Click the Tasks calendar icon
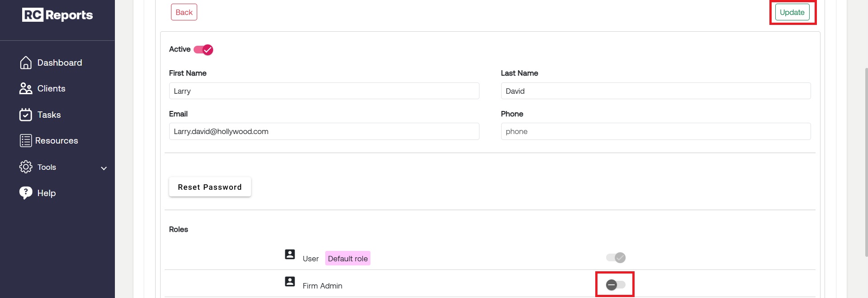868x298 pixels. point(26,115)
